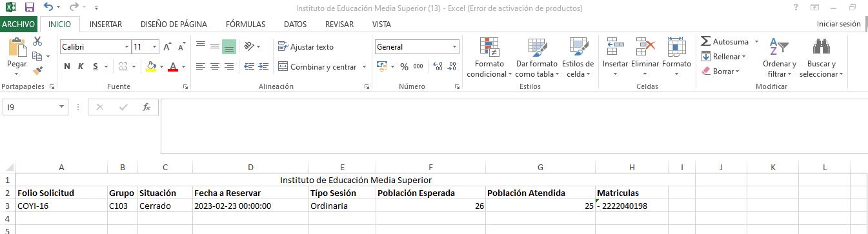The image size is (868, 234).
Task: Click the Save disk icon
Action: pos(29,8)
